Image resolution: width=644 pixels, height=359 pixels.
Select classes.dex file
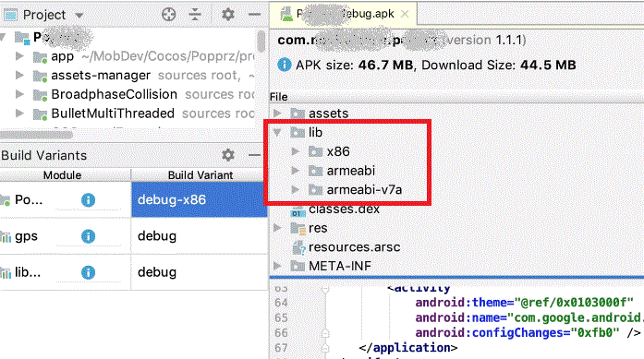pos(345,209)
